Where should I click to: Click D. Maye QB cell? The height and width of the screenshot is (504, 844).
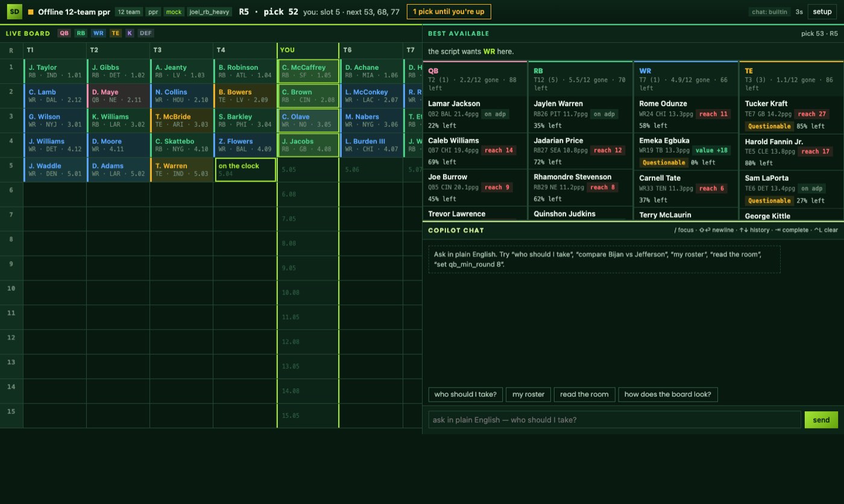coord(118,96)
